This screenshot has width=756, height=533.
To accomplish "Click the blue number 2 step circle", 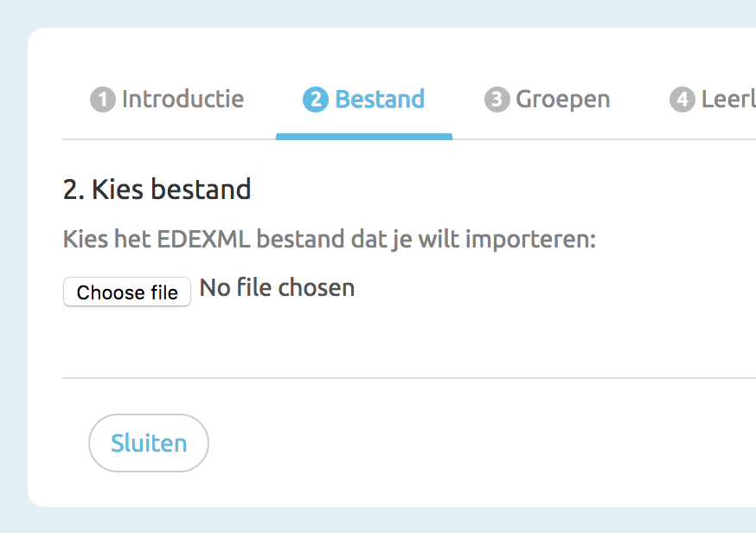I will 315,100.
